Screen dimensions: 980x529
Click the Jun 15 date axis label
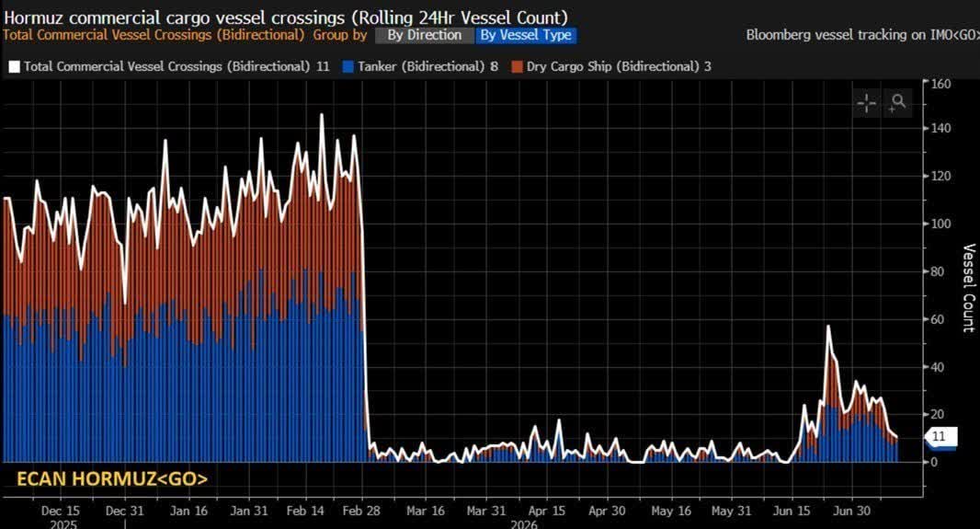click(x=792, y=511)
